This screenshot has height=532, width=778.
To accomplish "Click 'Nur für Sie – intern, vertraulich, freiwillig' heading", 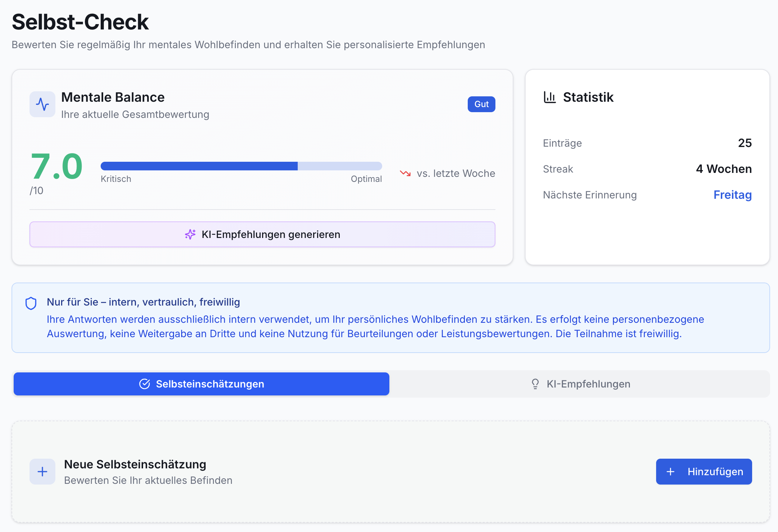I will pos(143,302).
